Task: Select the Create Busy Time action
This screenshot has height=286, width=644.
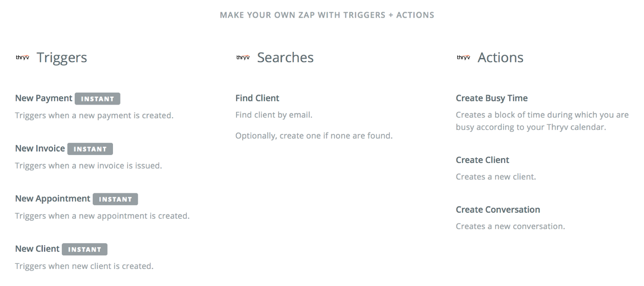Action: pyautogui.click(x=491, y=98)
